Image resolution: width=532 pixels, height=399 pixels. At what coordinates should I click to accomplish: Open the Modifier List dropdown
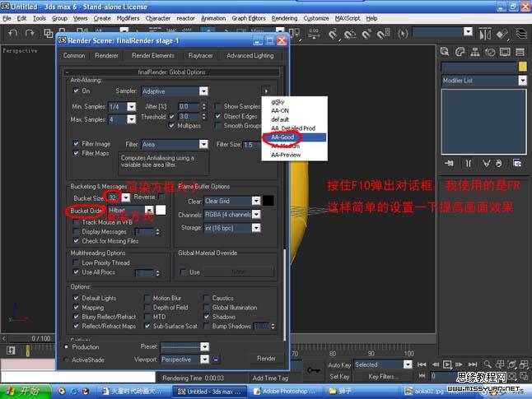(484, 81)
